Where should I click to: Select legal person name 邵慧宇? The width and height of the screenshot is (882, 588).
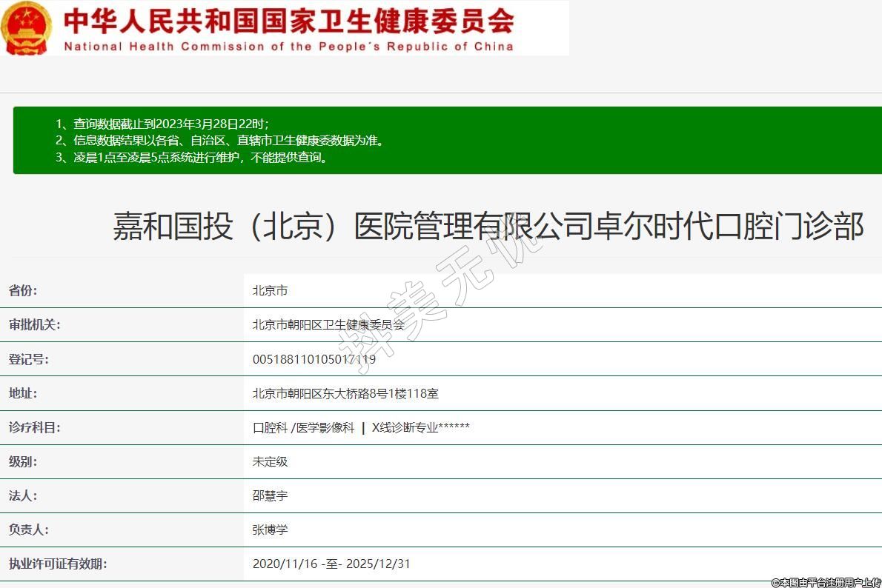coord(270,495)
